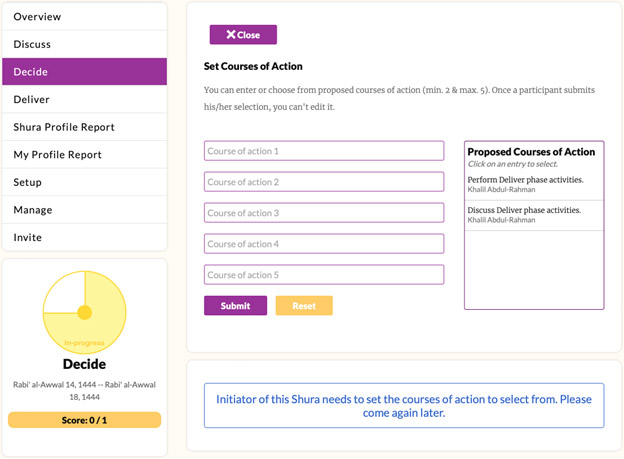
Task: Go to the Manage section
Action: coord(84,210)
